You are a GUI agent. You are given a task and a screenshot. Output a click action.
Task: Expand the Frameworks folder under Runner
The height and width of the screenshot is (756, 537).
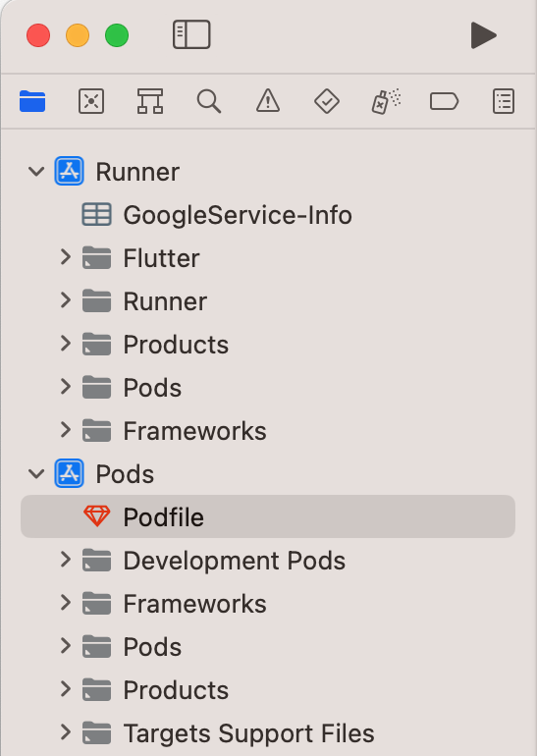(66, 430)
